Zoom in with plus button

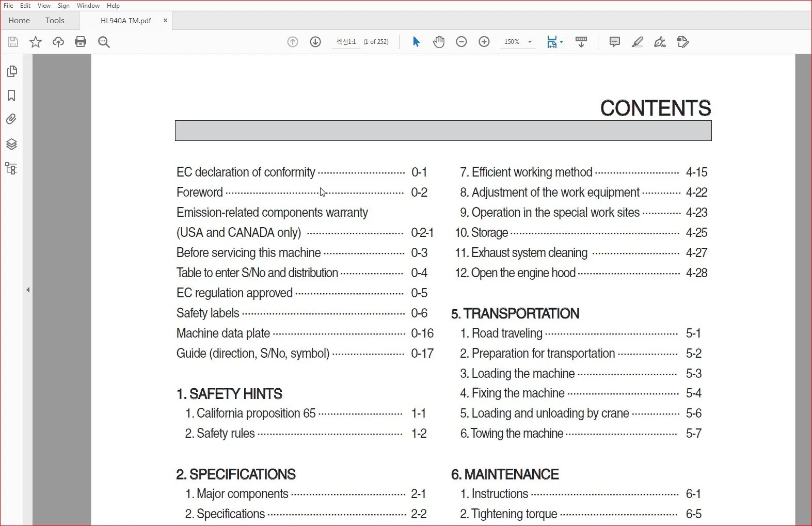[484, 42]
